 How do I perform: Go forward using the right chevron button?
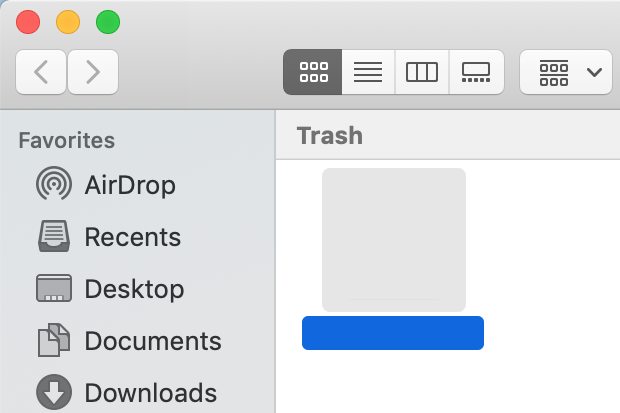[x=93, y=72]
